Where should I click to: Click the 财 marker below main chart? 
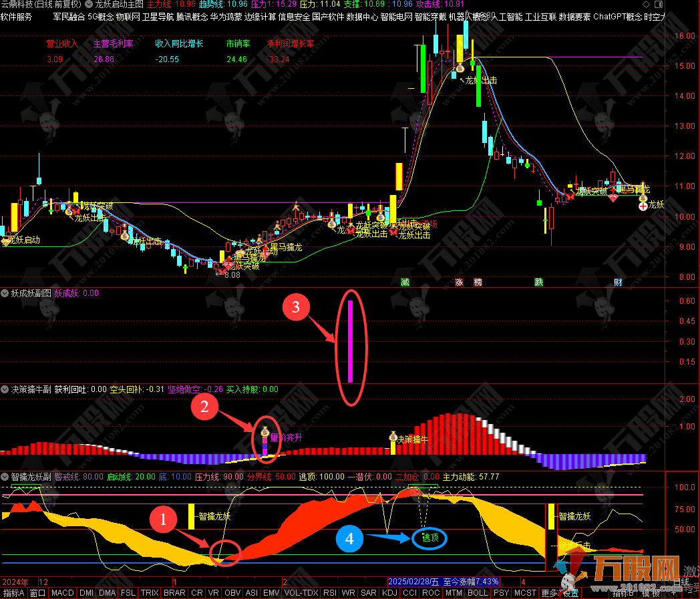point(618,282)
